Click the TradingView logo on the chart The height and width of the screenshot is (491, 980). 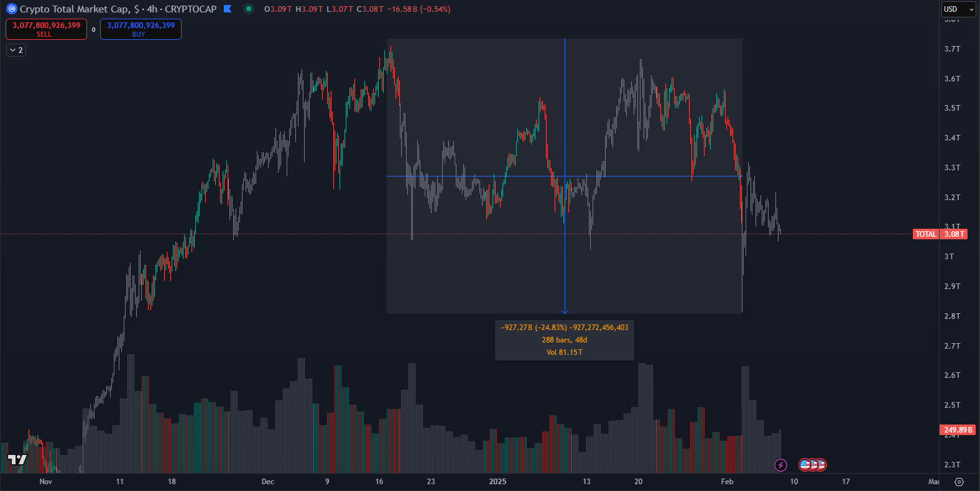pyautogui.click(x=17, y=459)
